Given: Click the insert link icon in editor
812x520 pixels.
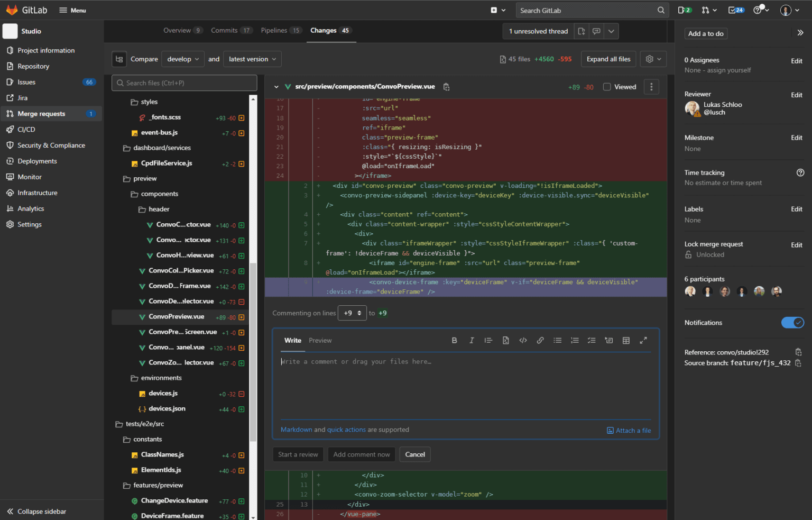Looking at the screenshot, I should [x=540, y=341].
